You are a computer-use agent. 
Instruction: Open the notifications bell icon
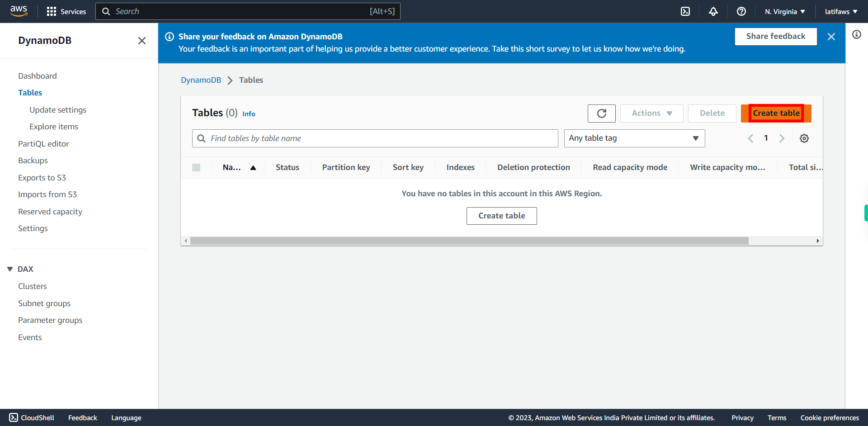(x=713, y=11)
